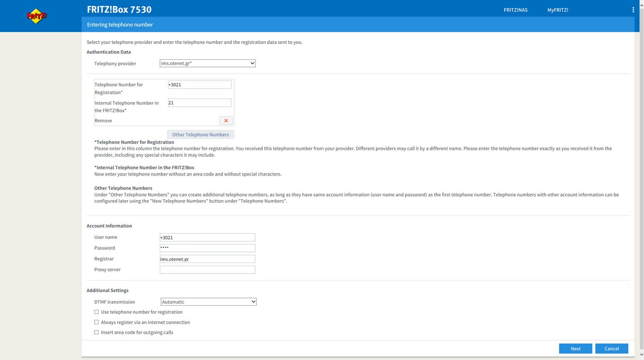This screenshot has height=360, width=644.
Task: Toggle Always register via an internet connection
Action: point(97,322)
